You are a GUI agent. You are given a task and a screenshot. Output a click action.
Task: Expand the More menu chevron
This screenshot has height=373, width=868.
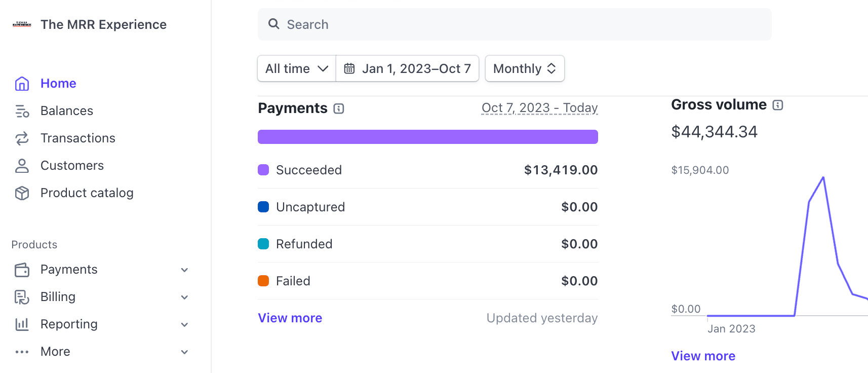tap(185, 352)
